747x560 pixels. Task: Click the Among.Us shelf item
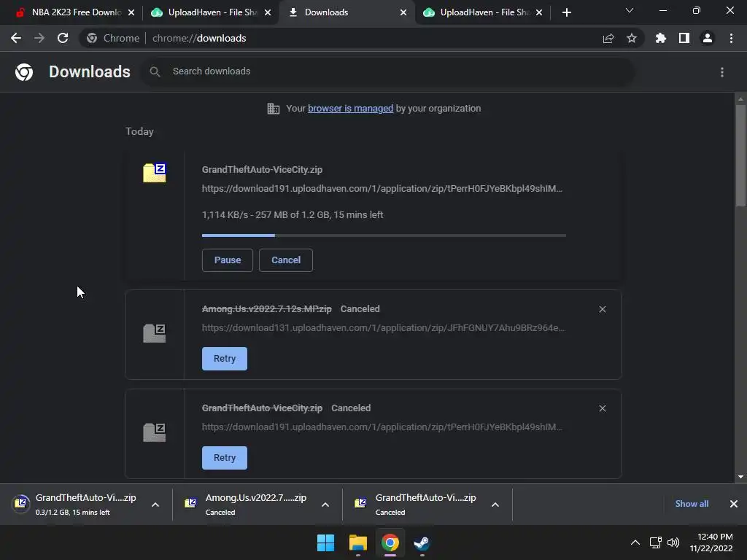258,505
